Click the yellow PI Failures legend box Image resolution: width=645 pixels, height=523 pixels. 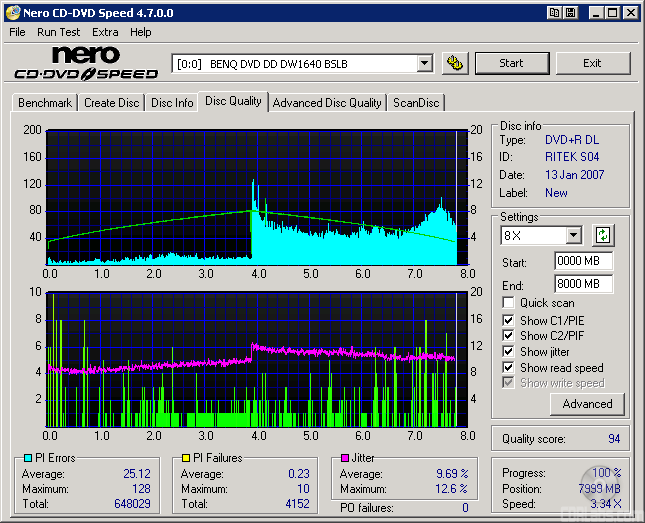[x=186, y=459]
